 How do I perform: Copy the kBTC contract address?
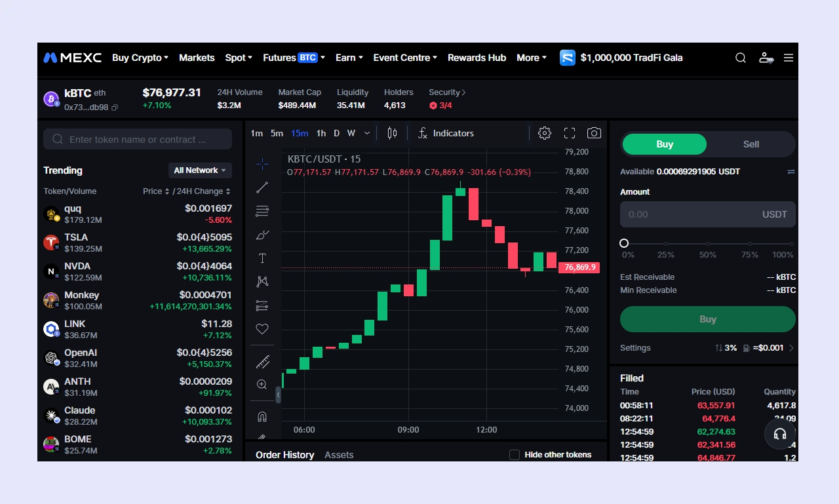(x=115, y=107)
